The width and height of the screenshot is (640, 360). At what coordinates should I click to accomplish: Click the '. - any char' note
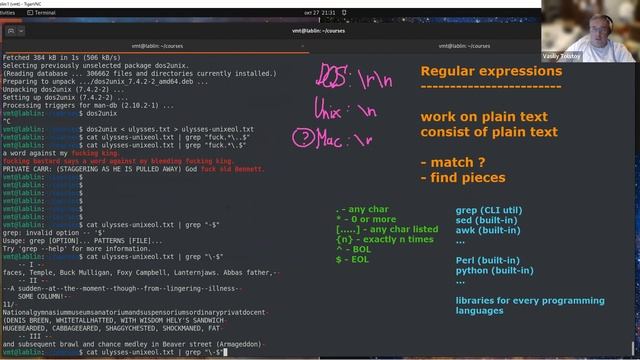point(362,209)
